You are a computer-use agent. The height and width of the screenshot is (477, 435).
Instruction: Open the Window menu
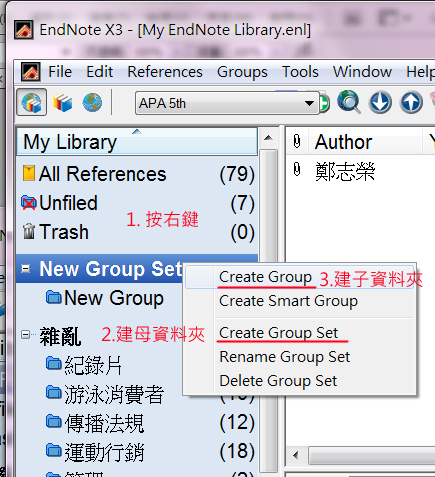[x=362, y=72]
